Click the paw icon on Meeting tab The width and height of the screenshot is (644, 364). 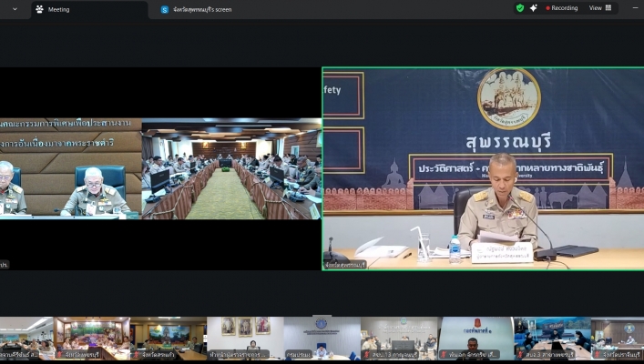point(39,9)
